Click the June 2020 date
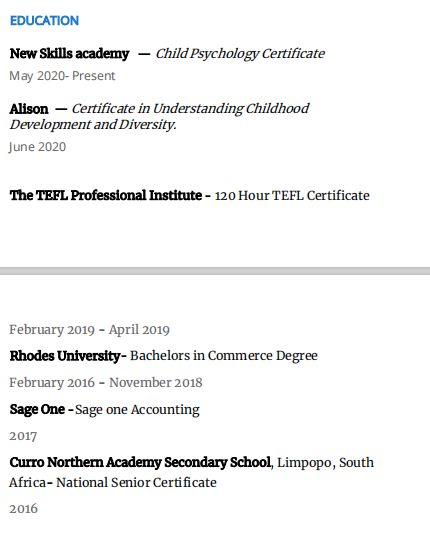Viewport: 430px width, 536px height. 37,147
